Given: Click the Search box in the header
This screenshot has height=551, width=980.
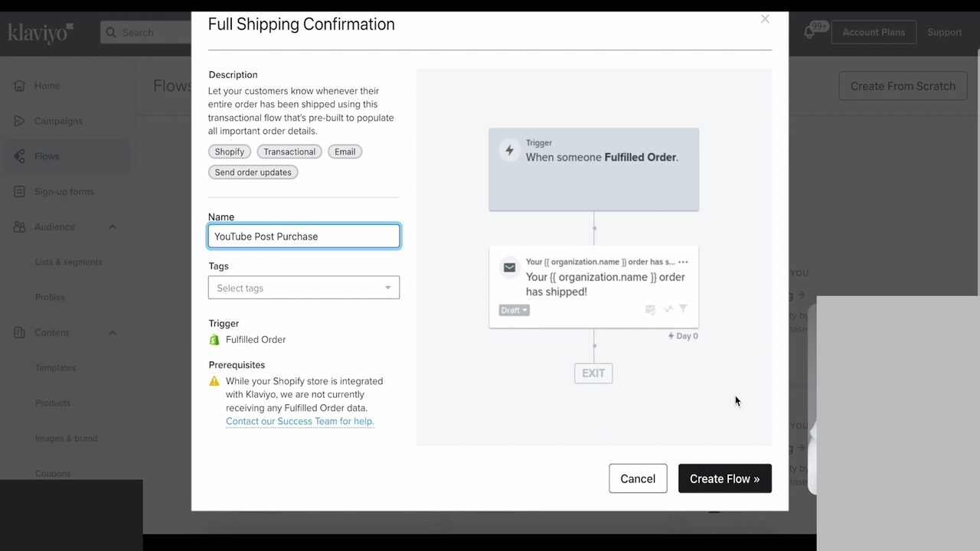Looking at the screenshot, I should [145, 32].
